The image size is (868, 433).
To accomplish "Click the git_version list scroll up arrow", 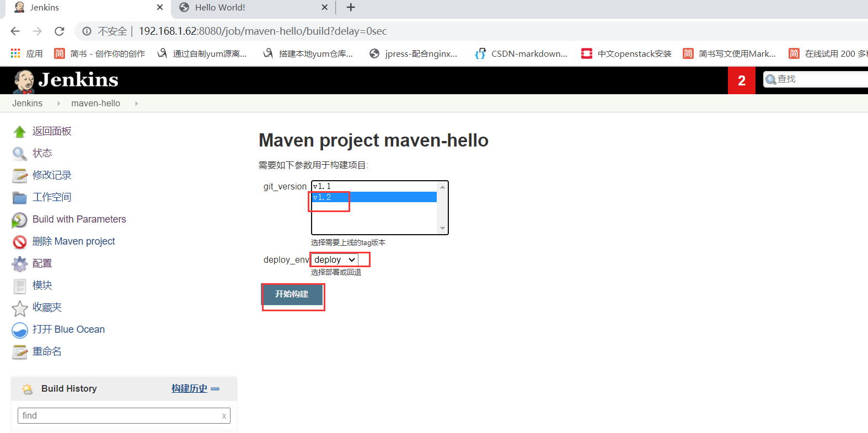I will click(x=442, y=187).
